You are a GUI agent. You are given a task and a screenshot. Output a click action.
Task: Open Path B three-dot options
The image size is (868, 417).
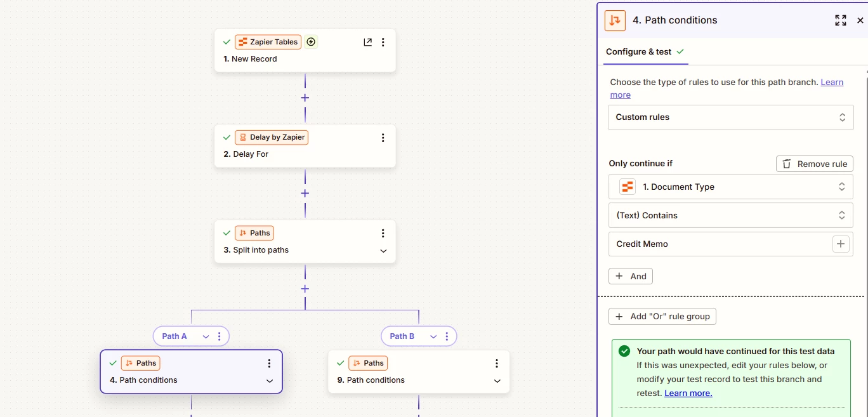(447, 336)
